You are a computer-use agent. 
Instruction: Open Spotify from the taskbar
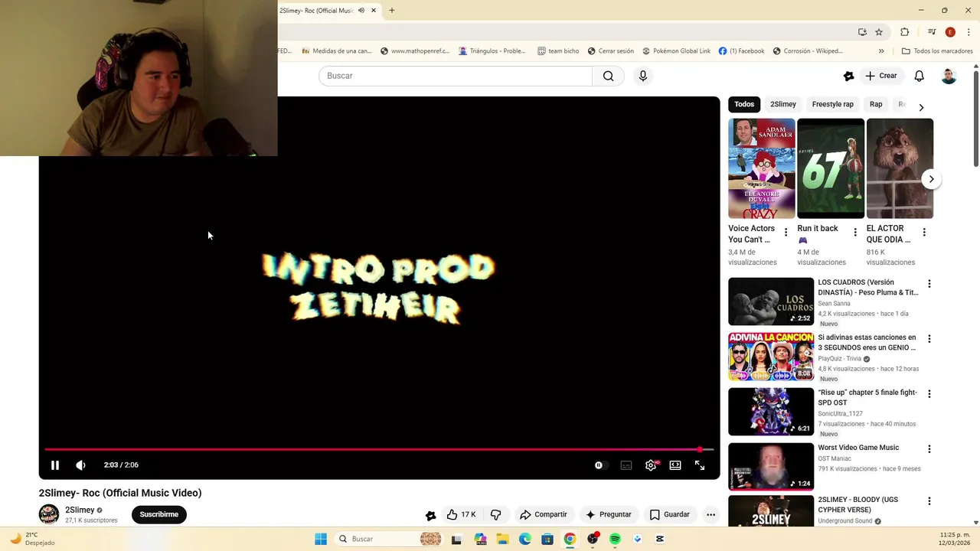click(x=615, y=539)
